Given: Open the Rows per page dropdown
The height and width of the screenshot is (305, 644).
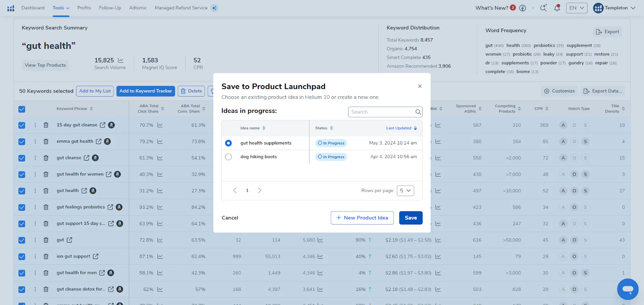Looking at the screenshot, I should click(x=405, y=191).
